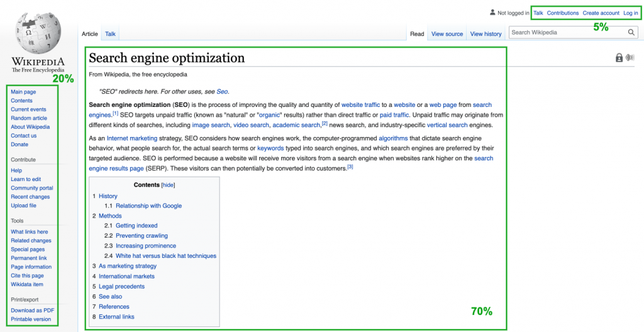Image resolution: width=644 pixels, height=332 pixels.
Task: Click the user icon beside Not logged in
Action: pyautogui.click(x=492, y=13)
